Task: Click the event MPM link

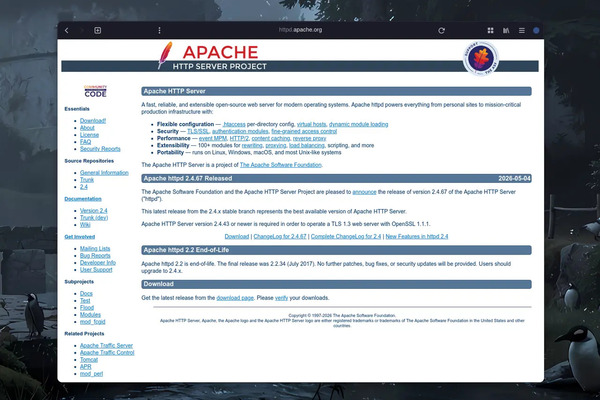Action: [x=213, y=138]
